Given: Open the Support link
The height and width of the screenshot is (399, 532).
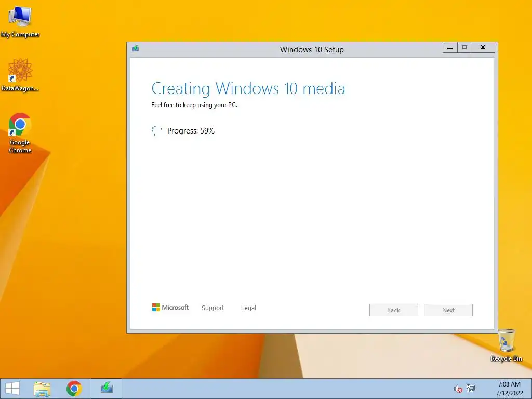Looking at the screenshot, I should [x=213, y=308].
